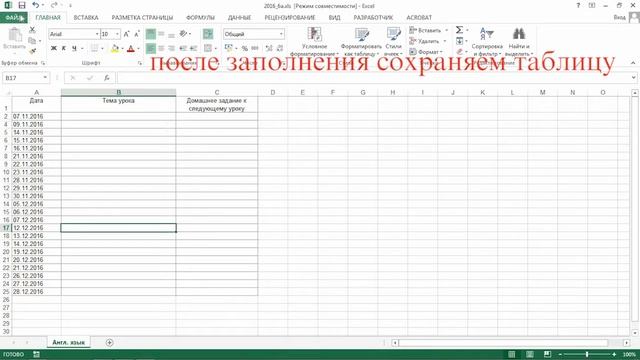This screenshot has width=640, height=360.
Task: Activate the Format Painter brush
Action: 32,51
